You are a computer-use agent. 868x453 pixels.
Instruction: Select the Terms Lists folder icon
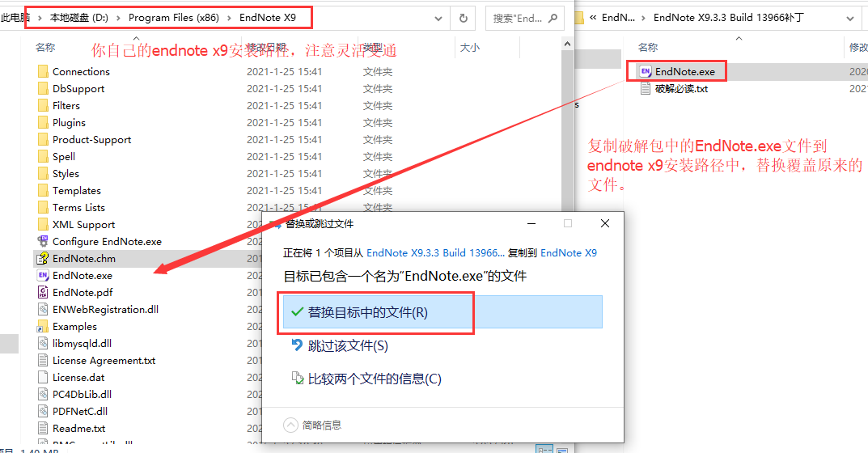(x=43, y=208)
